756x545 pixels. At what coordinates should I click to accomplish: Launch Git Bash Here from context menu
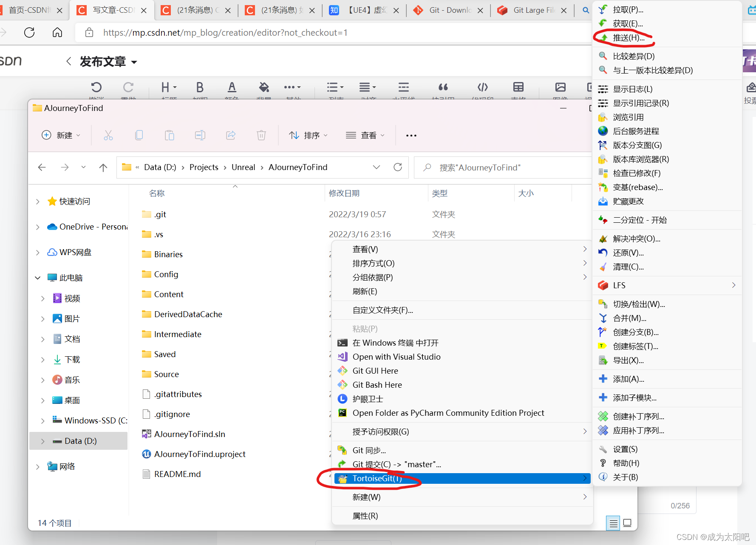click(377, 385)
